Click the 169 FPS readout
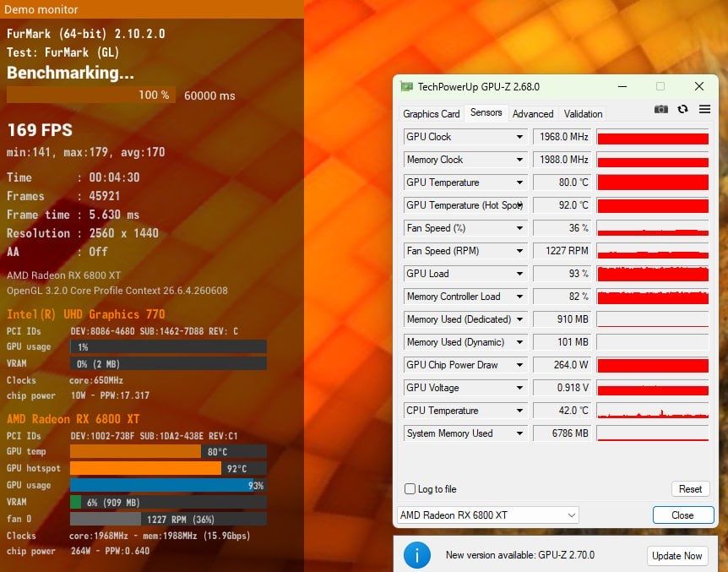The height and width of the screenshot is (572, 728). pyautogui.click(x=40, y=130)
